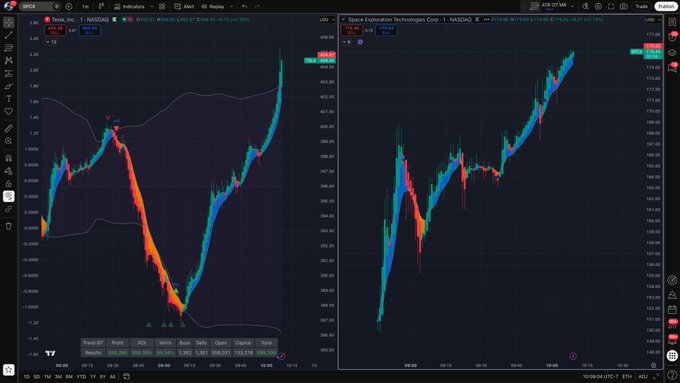Select the ruler measure tool

(x=9, y=128)
